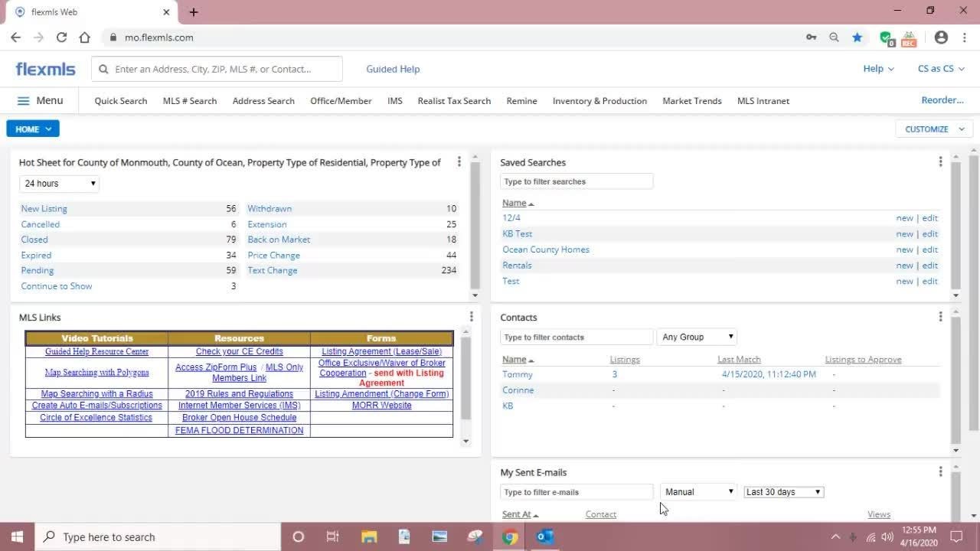
Task: Open File Explorer on taskbar
Action: click(368, 536)
